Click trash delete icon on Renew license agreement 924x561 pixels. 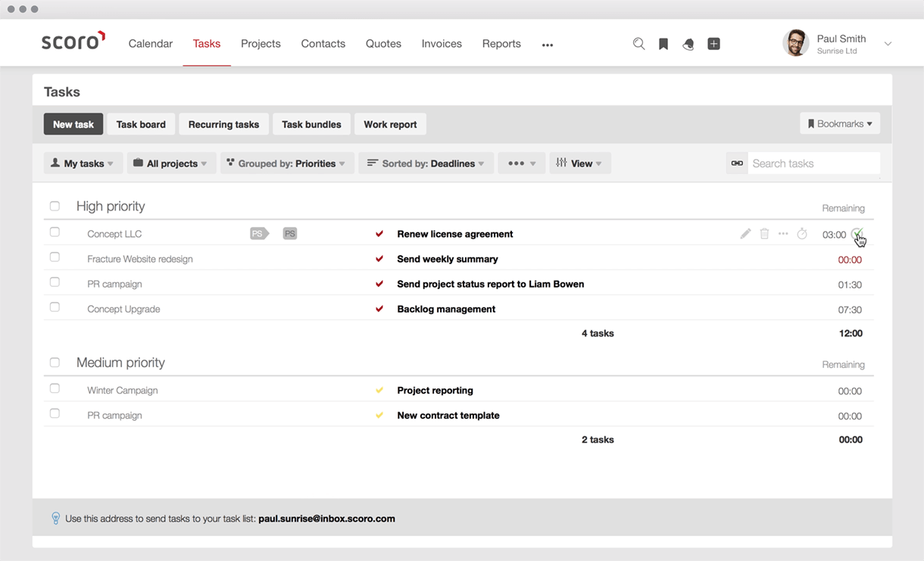[x=764, y=234]
